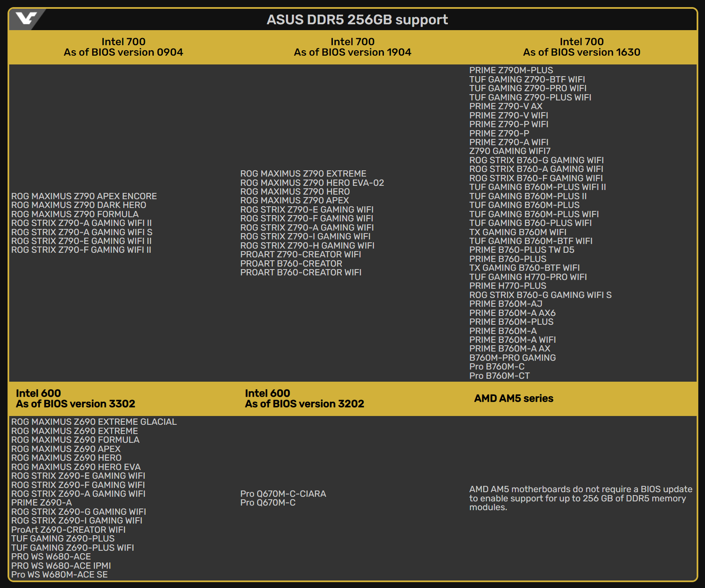Select ROG STRIX Z690-I GAMING WIFI entry
The image size is (705, 588).
[x=77, y=521]
